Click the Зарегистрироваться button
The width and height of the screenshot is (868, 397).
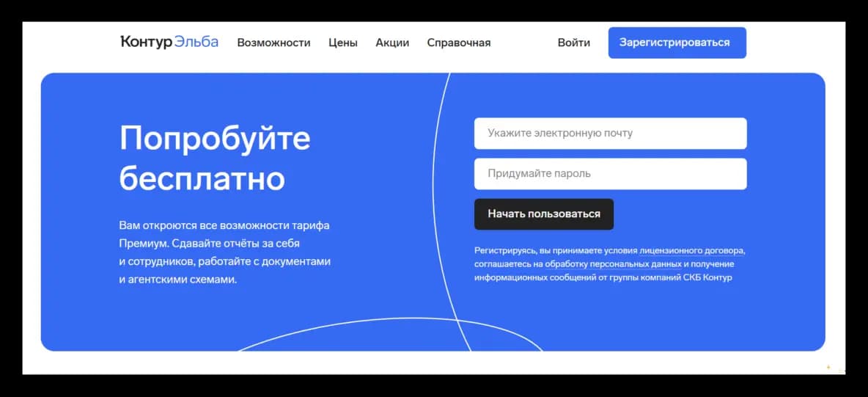677,43
